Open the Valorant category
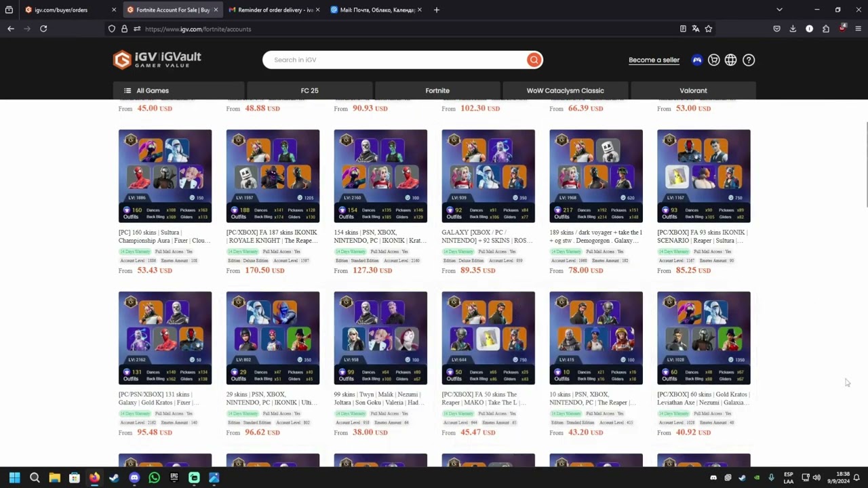 tap(693, 90)
